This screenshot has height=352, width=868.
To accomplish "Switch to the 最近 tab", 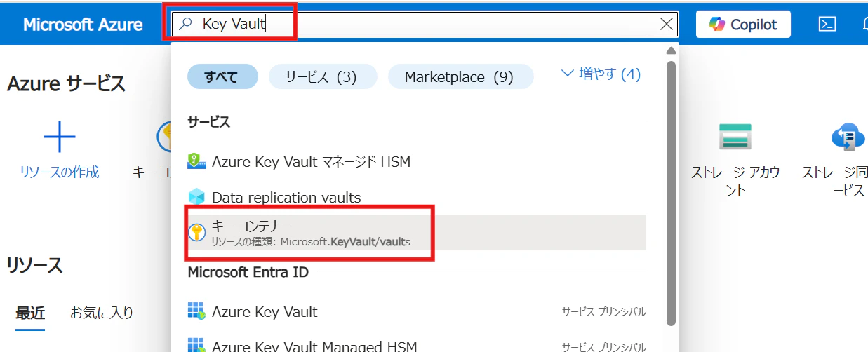I will pyautogui.click(x=31, y=313).
